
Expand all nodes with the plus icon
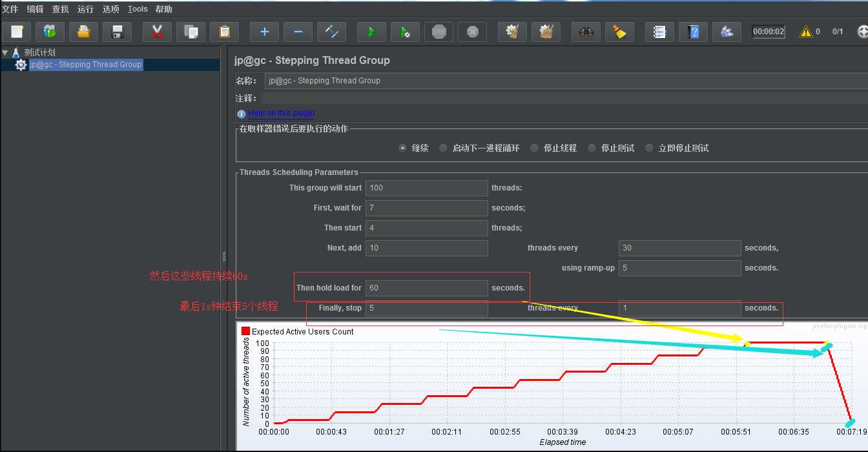pyautogui.click(x=264, y=32)
